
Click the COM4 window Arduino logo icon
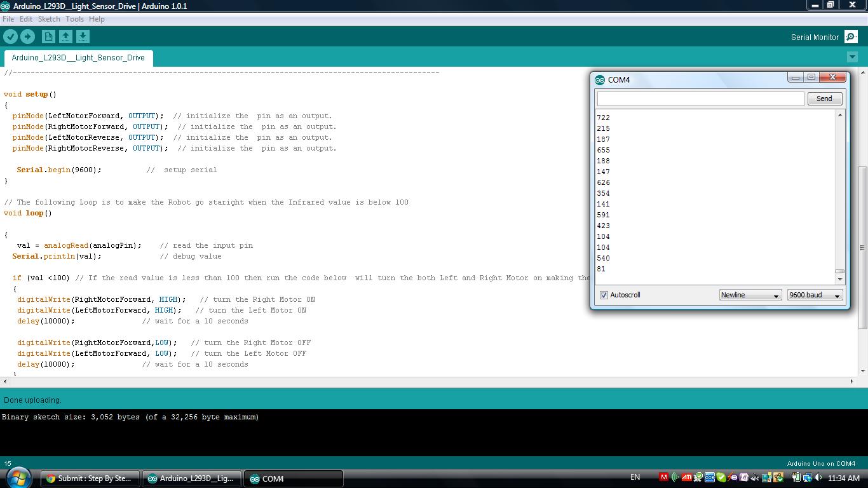600,80
